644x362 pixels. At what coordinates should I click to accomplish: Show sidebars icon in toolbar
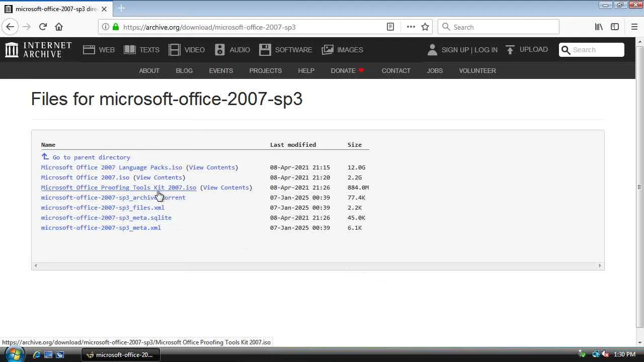(x=615, y=27)
